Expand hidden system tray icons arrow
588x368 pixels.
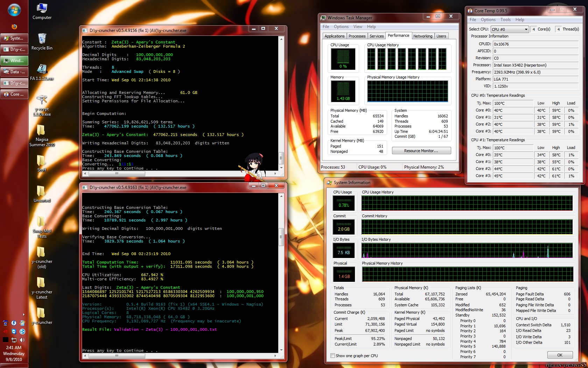24,314
